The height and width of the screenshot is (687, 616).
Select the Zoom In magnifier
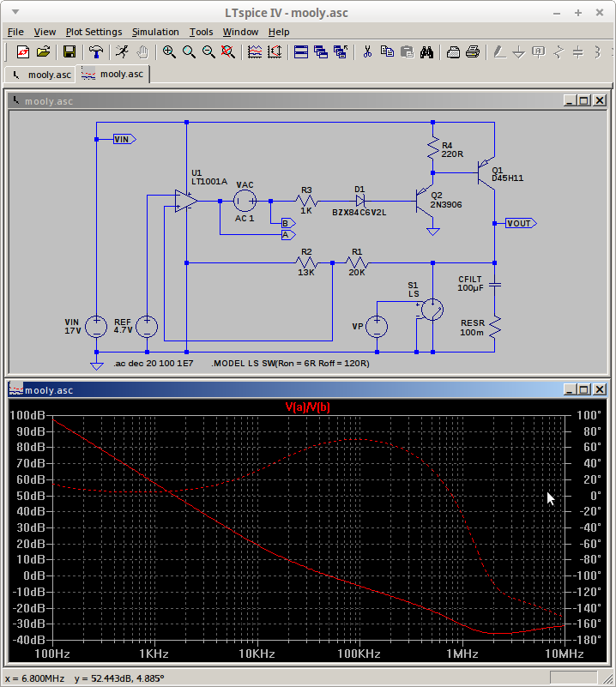coord(169,52)
